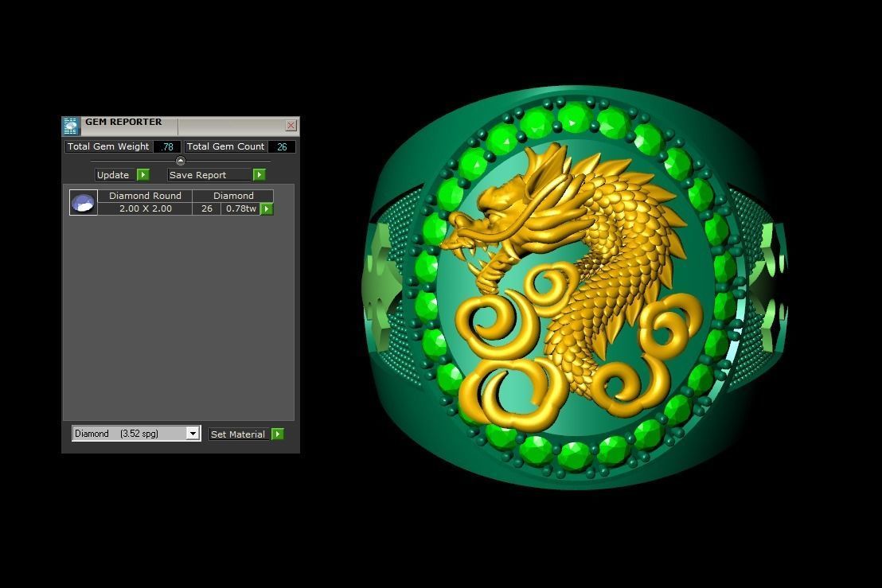
Task: Click the Total Gem Count label
Action: coord(225,146)
